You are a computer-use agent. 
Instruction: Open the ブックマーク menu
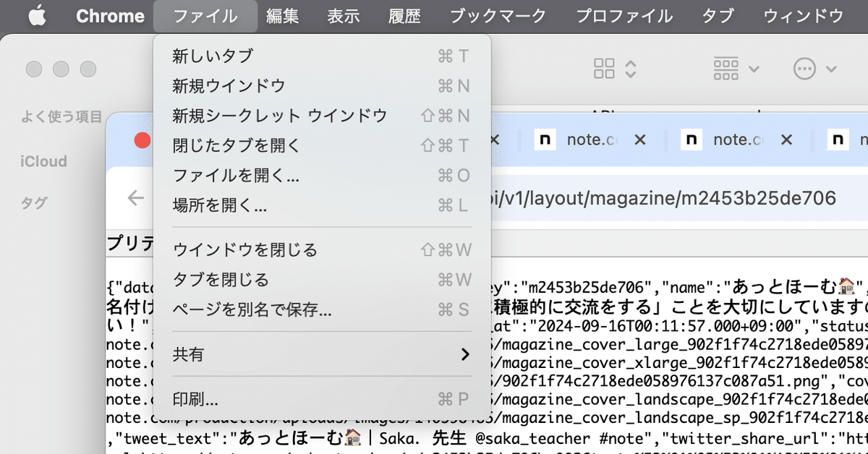tap(499, 16)
